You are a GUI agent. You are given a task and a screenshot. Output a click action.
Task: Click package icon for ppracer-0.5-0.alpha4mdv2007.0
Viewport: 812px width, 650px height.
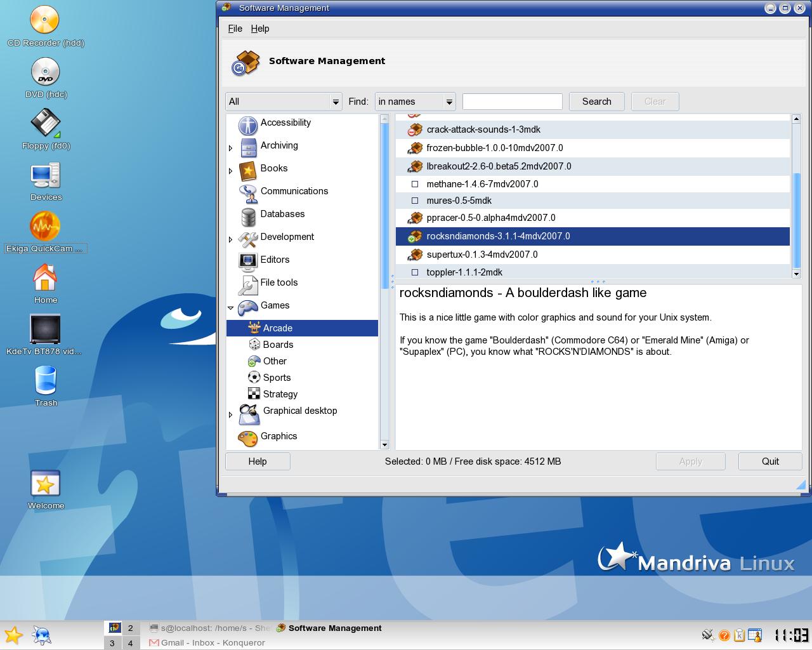click(x=415, y=218)
